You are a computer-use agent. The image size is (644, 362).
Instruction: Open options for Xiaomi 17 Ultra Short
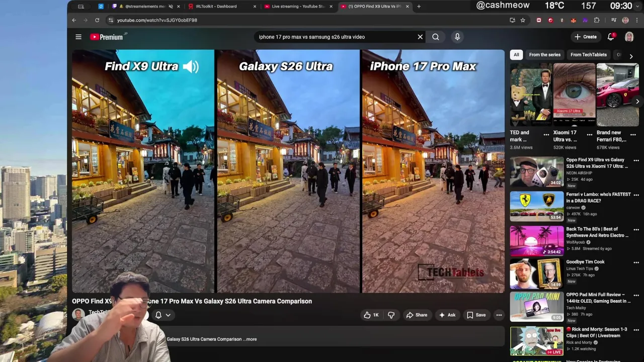pos(590,134)
